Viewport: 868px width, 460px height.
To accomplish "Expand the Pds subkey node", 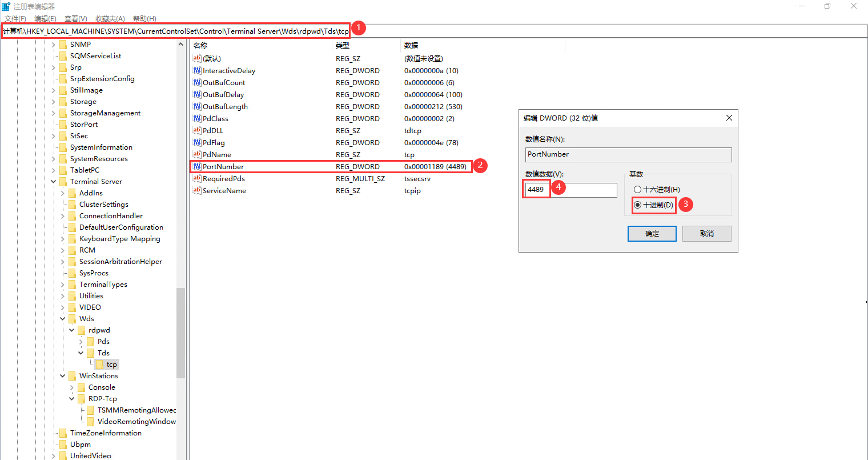I will tap(81, 342).
